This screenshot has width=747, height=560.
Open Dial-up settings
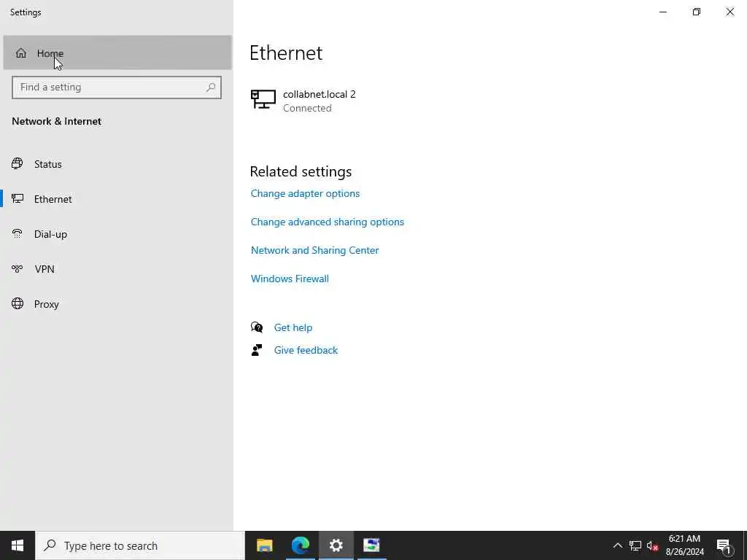pyautogui.click(x=117, y=234)
